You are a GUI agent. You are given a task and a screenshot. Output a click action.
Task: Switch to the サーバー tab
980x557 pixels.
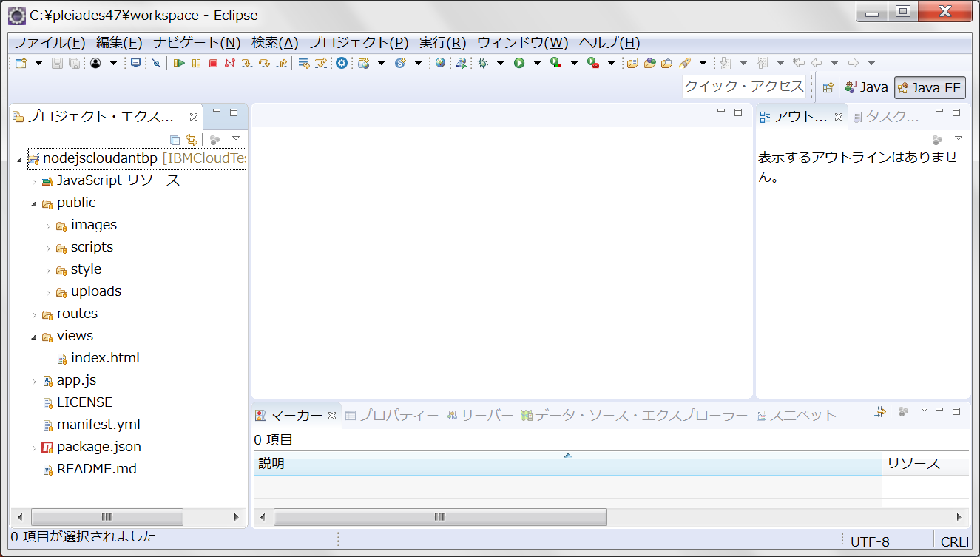click(480, 416)
